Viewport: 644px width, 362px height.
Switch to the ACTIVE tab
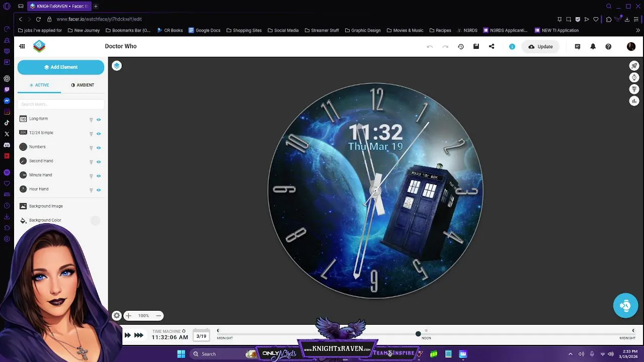pyautogui.click(x=39, y=85)
